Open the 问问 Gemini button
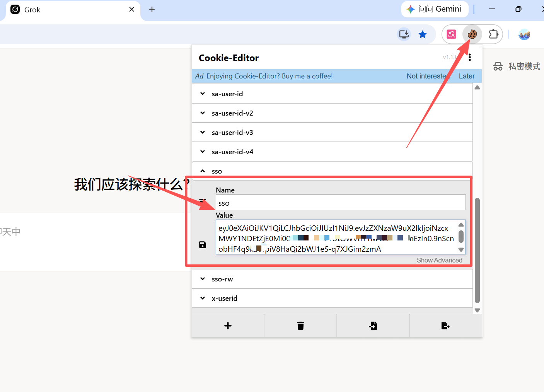The width and height of the screenshot is (544, 392). (x=435, y=9)
